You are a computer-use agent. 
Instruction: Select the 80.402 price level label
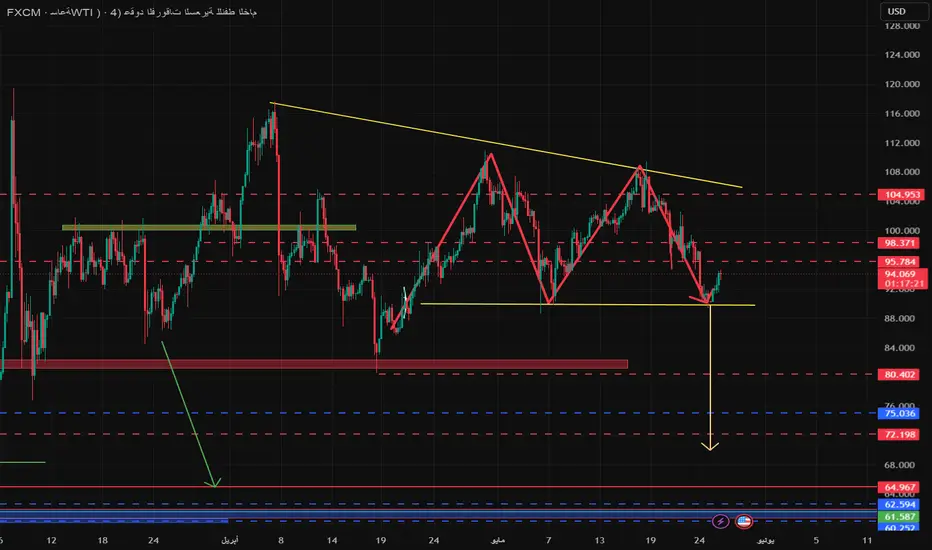point(899,374)
